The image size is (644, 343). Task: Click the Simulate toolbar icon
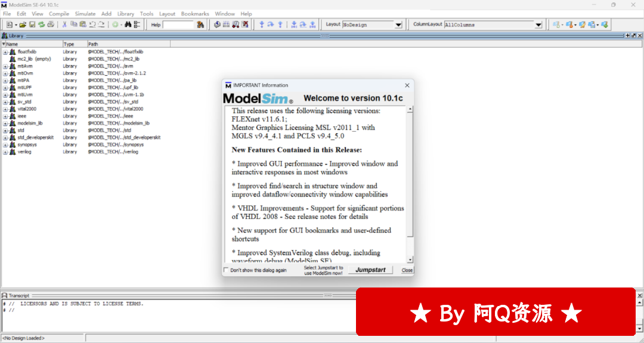click(236, 24)
